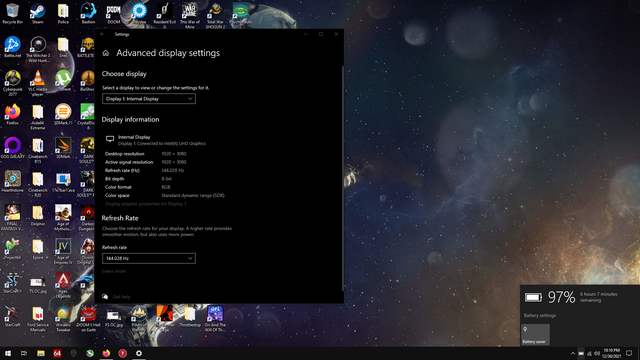
Task: Open the Battle.net launcher shortcut
Action: 12,47
